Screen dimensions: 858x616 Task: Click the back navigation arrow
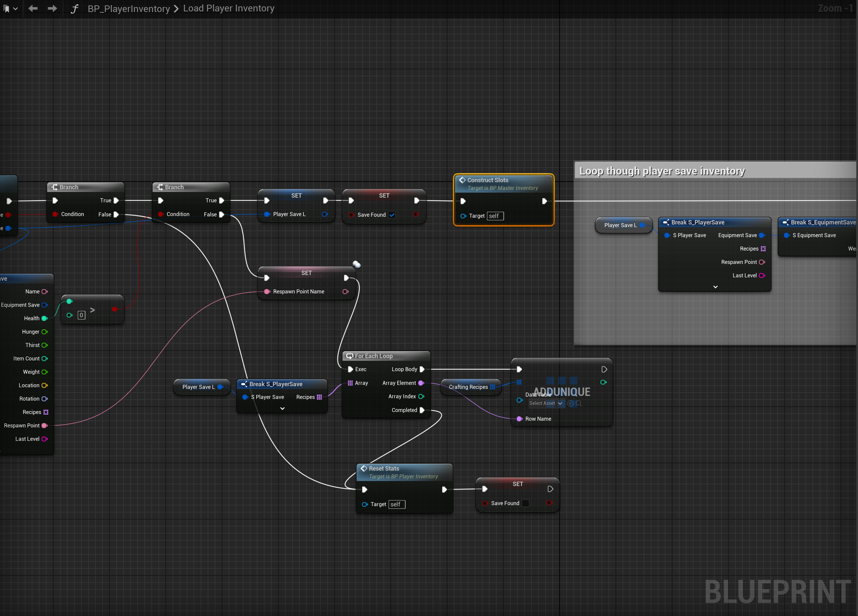[33, 8]
